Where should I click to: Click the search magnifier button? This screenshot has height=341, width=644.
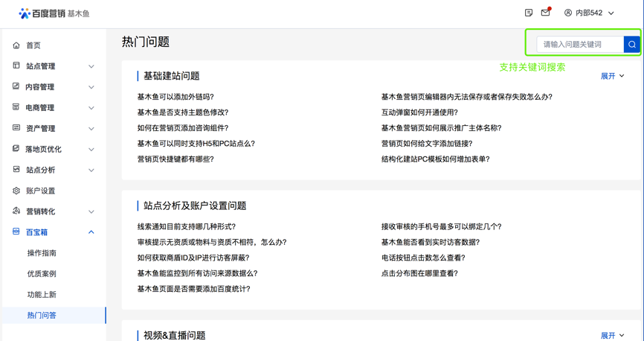[x=631, y=45]
